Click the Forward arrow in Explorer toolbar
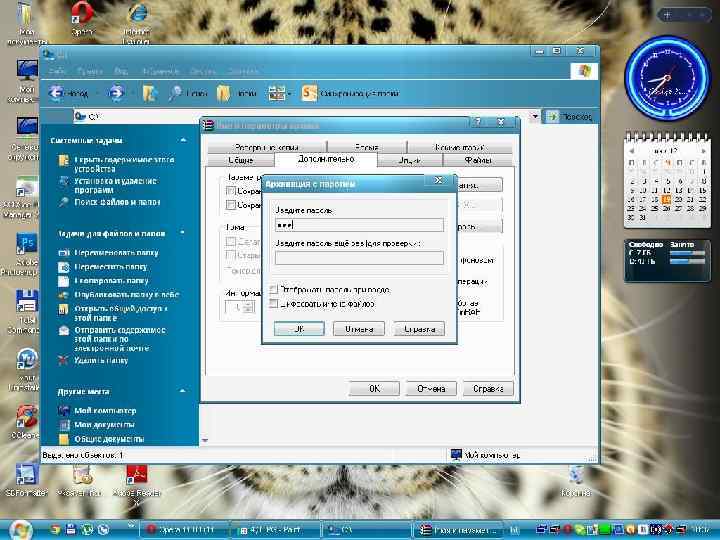This screenshot has width=720, height=540. [116, 93]
